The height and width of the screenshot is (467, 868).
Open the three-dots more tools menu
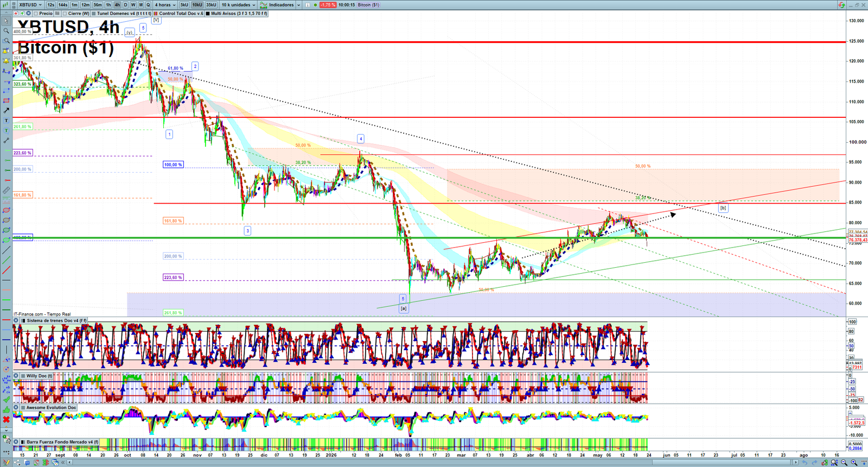click(x=7, y=451)
